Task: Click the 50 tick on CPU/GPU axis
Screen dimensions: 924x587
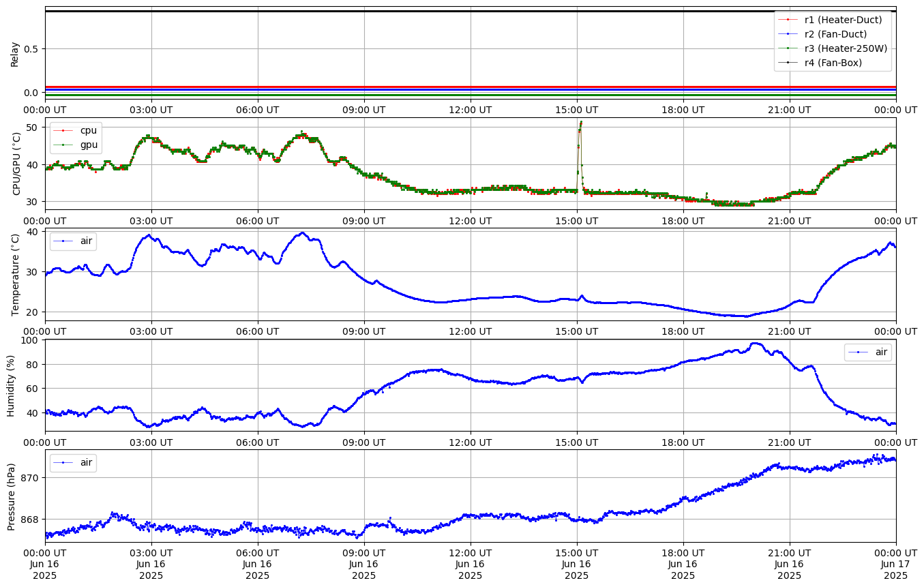Action: pyautogui.click(x=34, y=127)
